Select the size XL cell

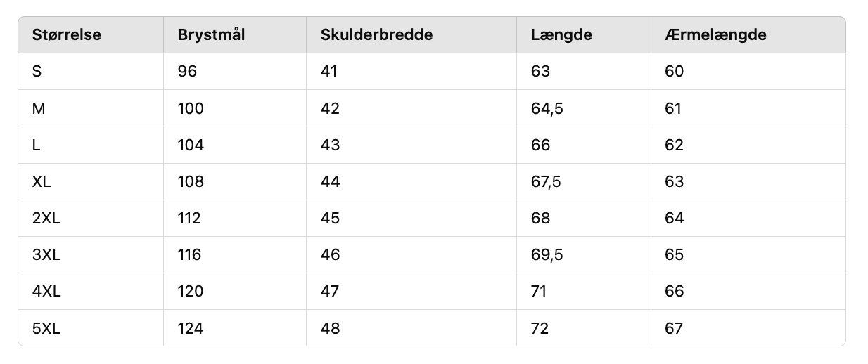click(42, 182)
